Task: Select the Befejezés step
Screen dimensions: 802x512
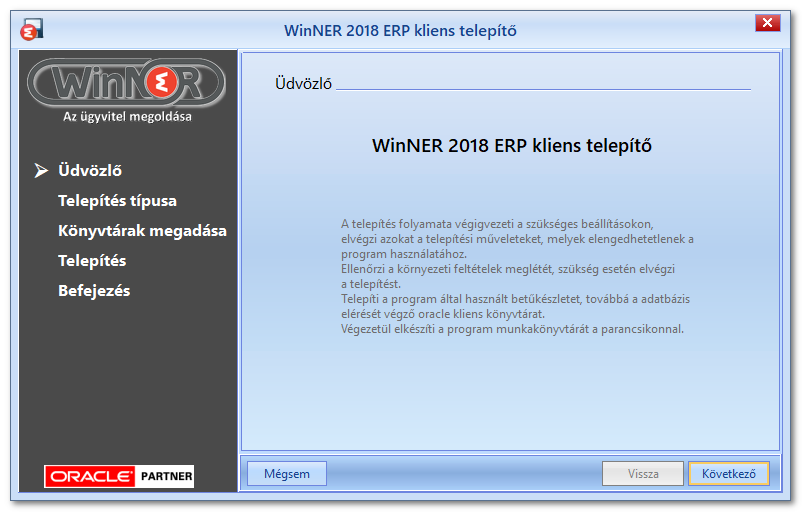Action: pyautogui.click(x=94, y=291)
